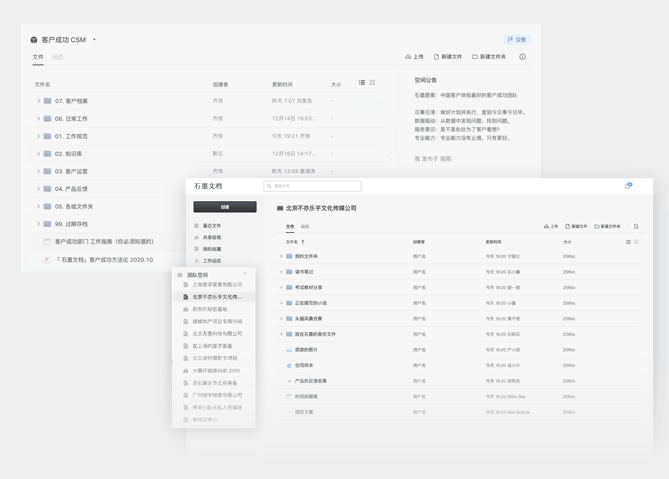Expand the 07. 客户档案 folder

pyautogui.click(x=39, y=101)
